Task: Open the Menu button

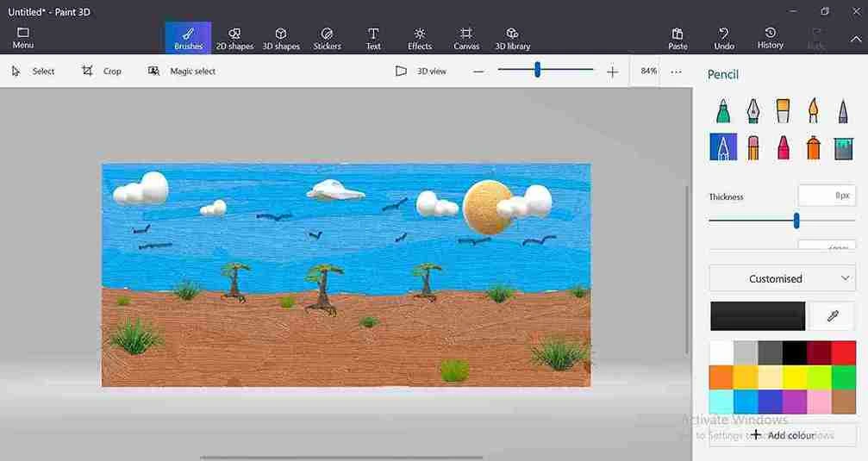Action: (22, 38)
